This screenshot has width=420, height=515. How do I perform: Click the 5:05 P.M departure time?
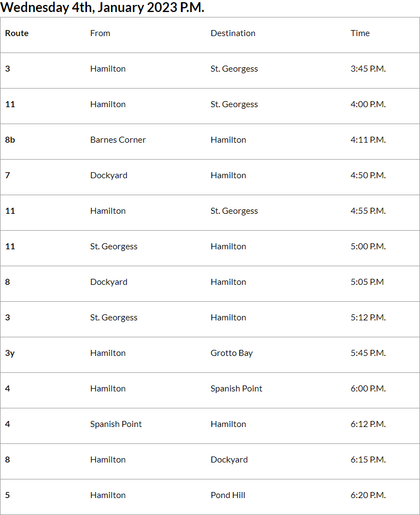pyautogui.click(x=367, y=282)
